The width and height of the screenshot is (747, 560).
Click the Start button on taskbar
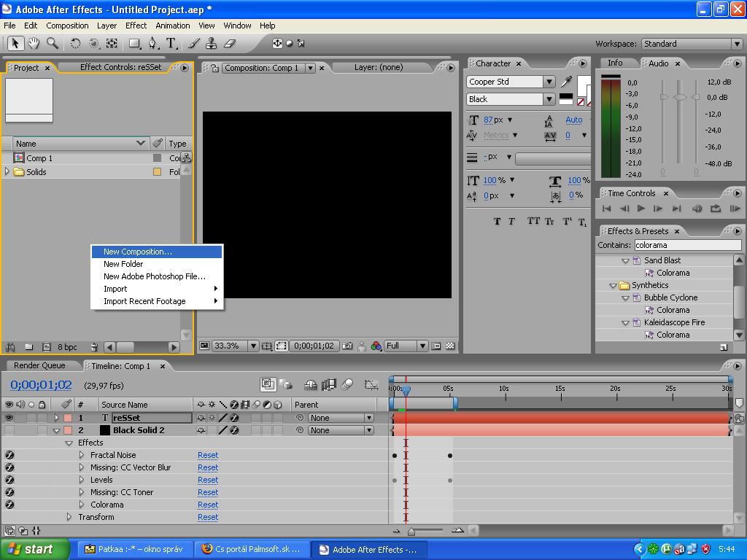click(x=33, y=549)
